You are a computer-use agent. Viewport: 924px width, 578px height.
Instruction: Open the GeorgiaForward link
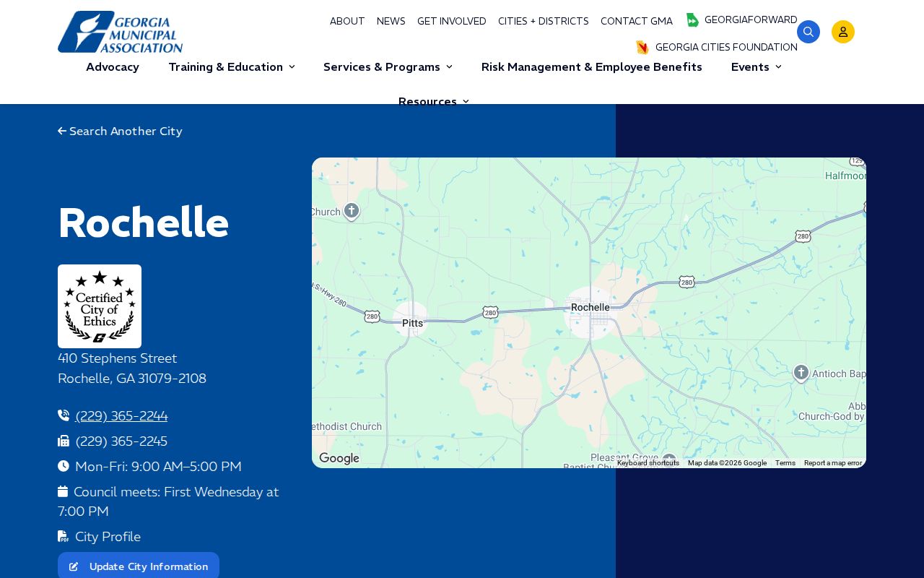[751, 20]
